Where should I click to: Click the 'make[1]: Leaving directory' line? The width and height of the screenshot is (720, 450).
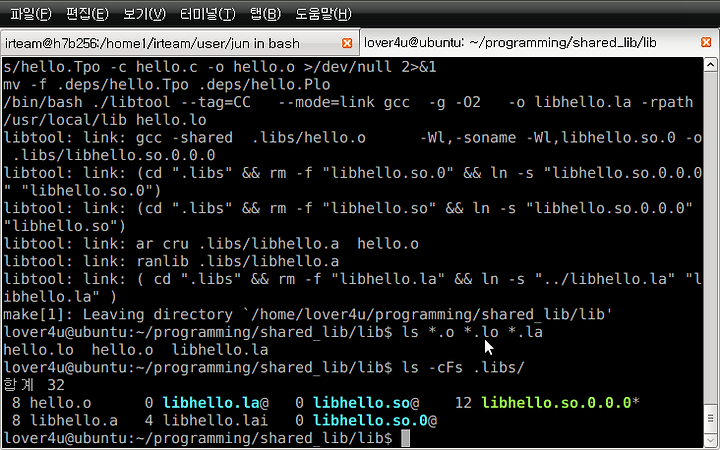(307, 314)
